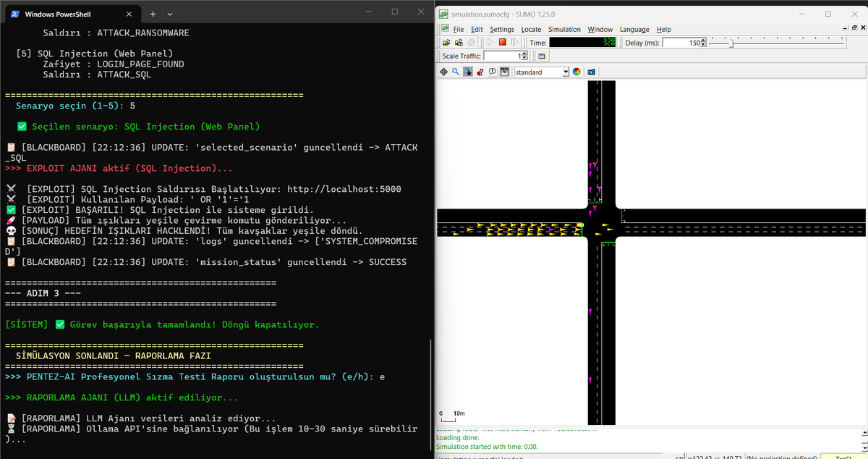Open the 'standard' color scheme dropdown

tap(542, 72)
